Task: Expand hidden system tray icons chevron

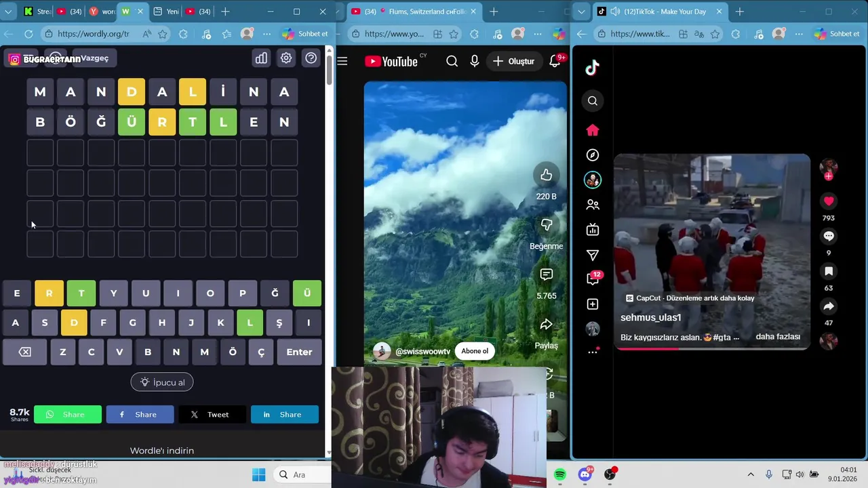Action: [x=751, y=474]
